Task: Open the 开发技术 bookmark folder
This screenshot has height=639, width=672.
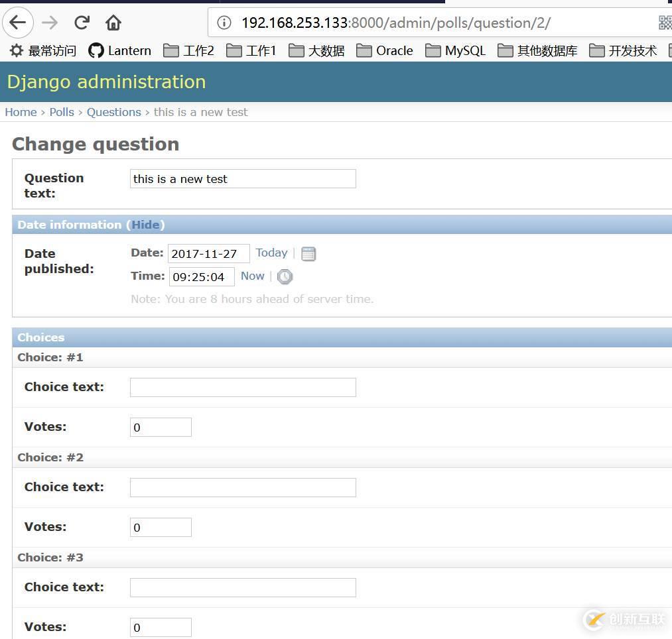Action: pyautogui.click(x=623, y=50)
